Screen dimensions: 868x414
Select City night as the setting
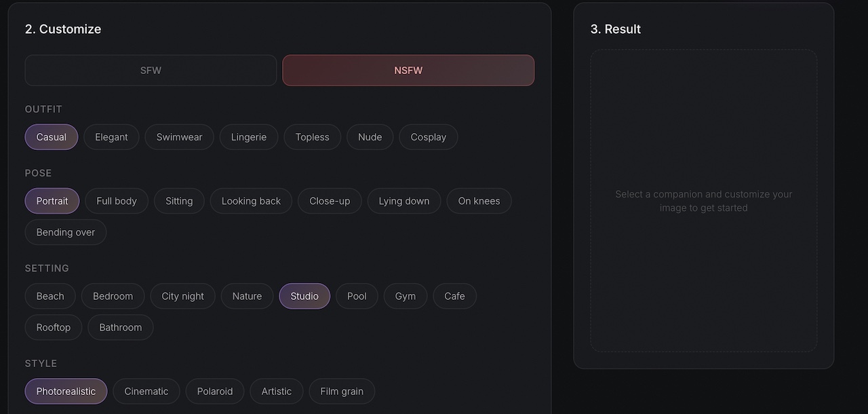[182, 296]
